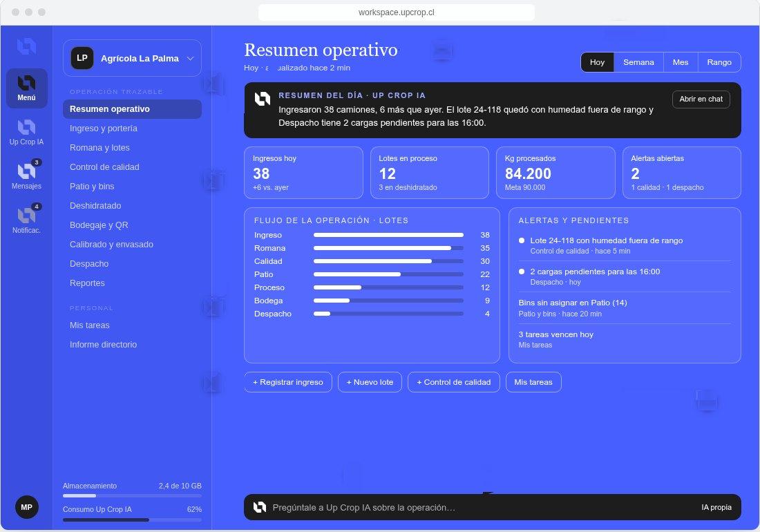Open Bins sin asignar en Patio alert
This screenshot has height=532, width=760.
(625, 308)
